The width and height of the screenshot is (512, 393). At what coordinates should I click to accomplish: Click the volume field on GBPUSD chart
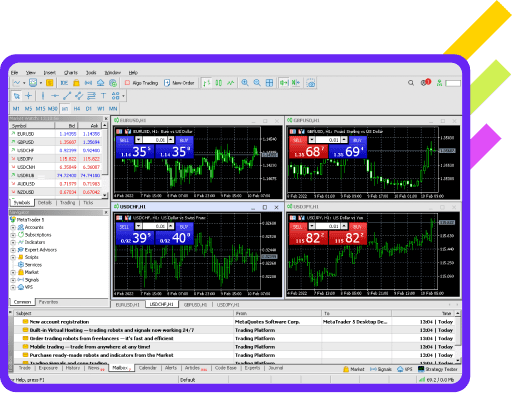(x=328, y=140)
